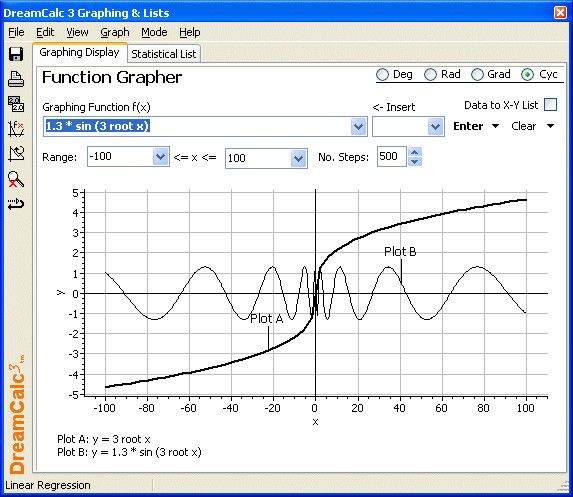Click legend text Plot B: y = 1.3 * sin (3 root x)

[129, 452]
